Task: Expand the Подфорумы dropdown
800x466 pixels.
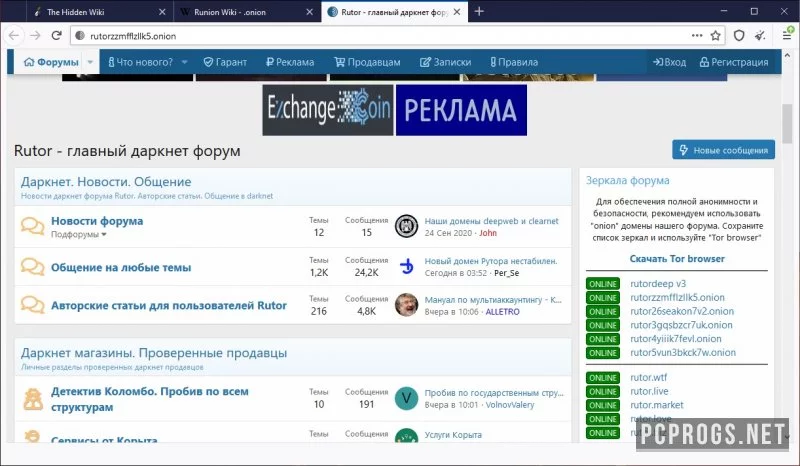Action: tap(79, 235)
